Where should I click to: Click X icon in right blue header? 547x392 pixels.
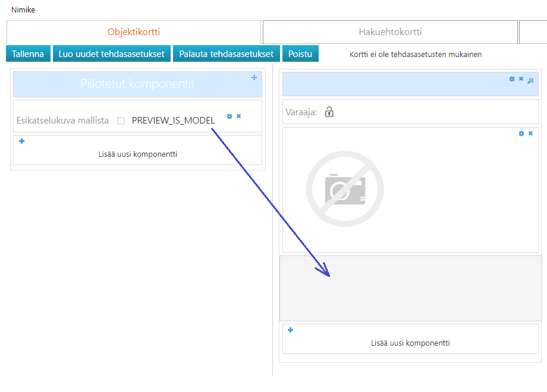coord(521,79)
